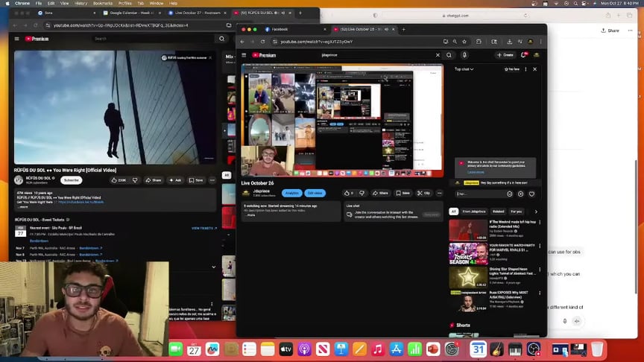Click the Analytics button
Viewport: 644px width, 362px height.
[x=292, y=193]
